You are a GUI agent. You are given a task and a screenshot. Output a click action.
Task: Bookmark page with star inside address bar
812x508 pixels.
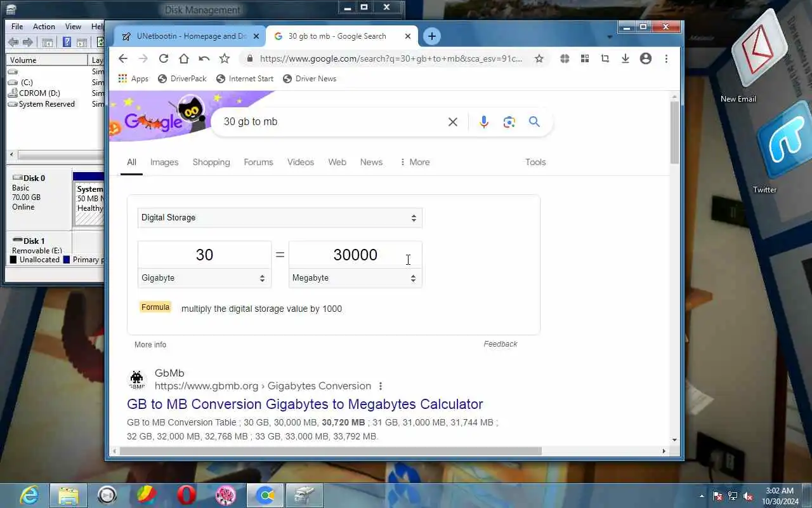click(539, 58)
